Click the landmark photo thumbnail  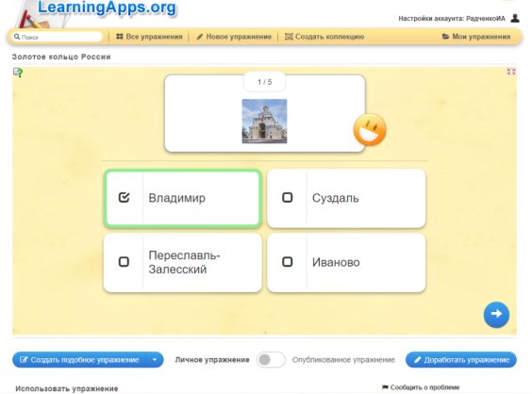tap(264, 121)
